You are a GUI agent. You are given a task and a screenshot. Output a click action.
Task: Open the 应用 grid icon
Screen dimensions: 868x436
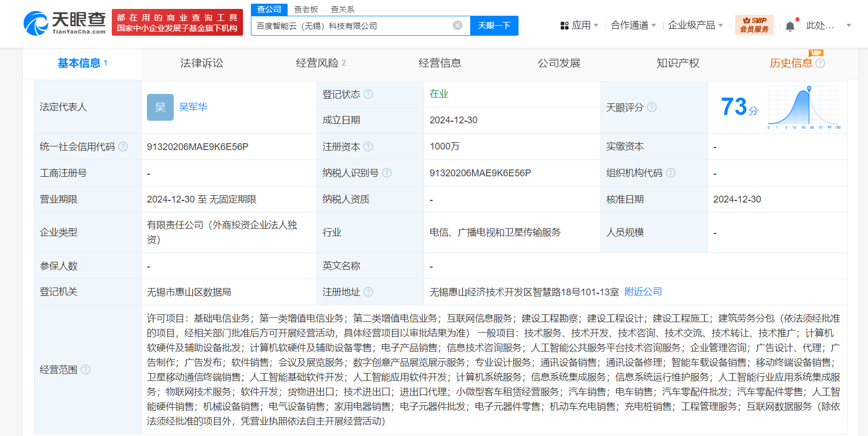pyautogui.click(x=565, y=25)
